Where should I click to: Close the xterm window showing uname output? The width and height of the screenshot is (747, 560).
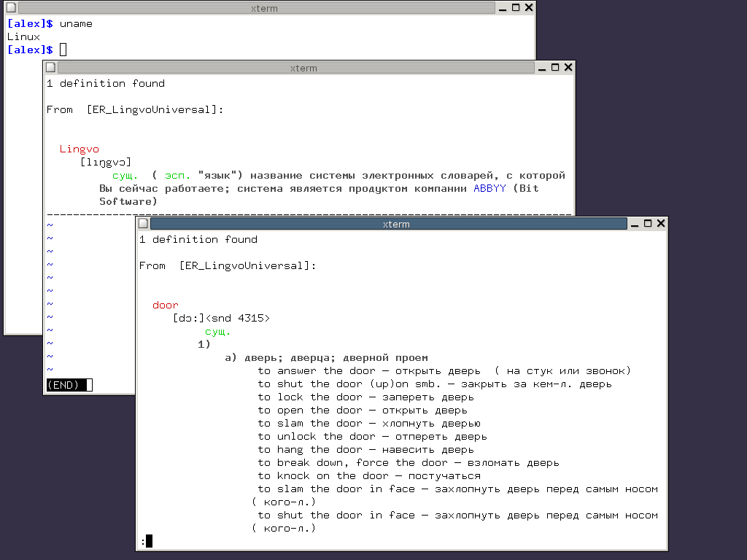click(x=529, y=7)
